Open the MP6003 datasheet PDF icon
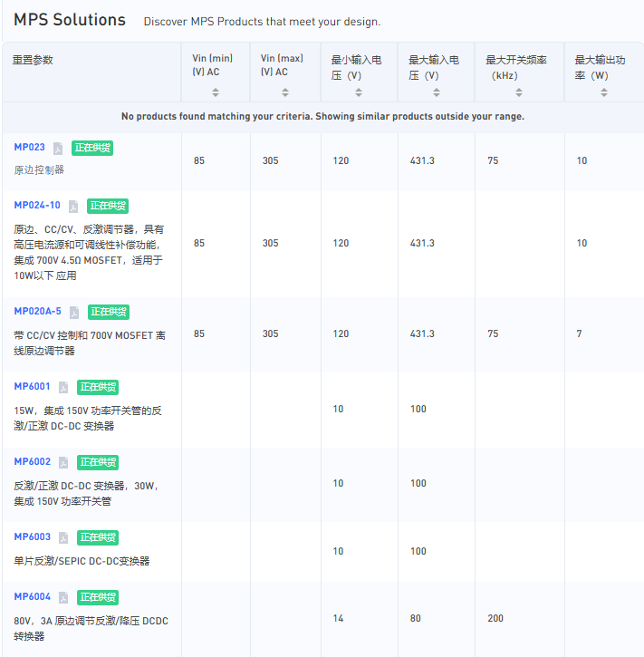The width and height of the screenshot is (644, 657). (x=63, y=538)
